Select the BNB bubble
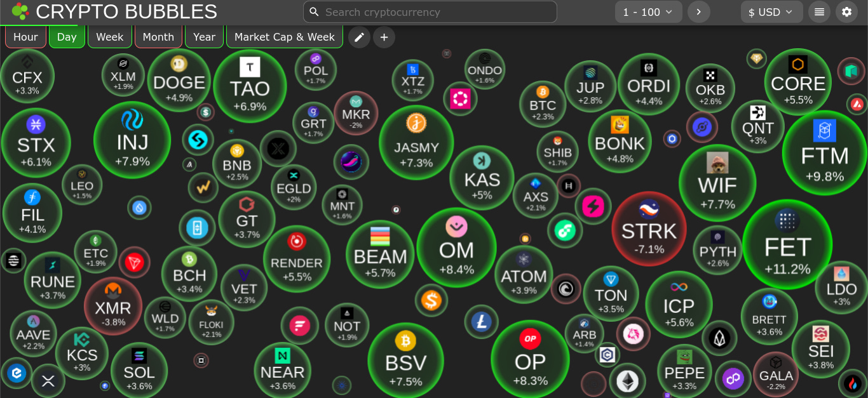The height and width of the screenshot is (398, 868). point(236,164)
